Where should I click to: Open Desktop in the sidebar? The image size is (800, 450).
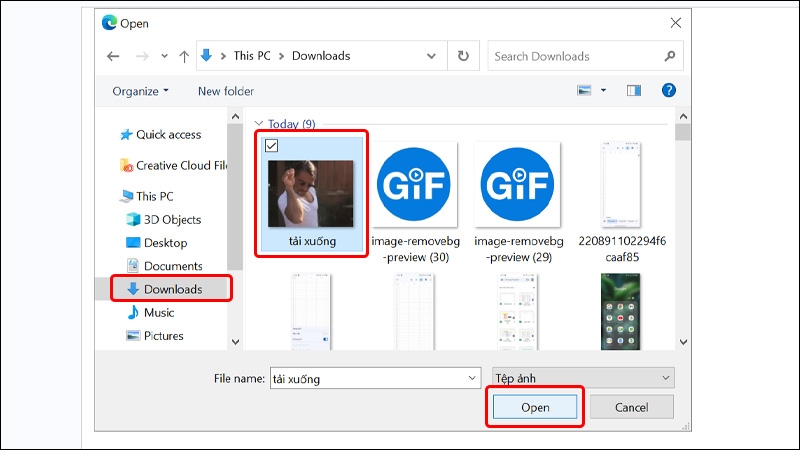point(157,243)
